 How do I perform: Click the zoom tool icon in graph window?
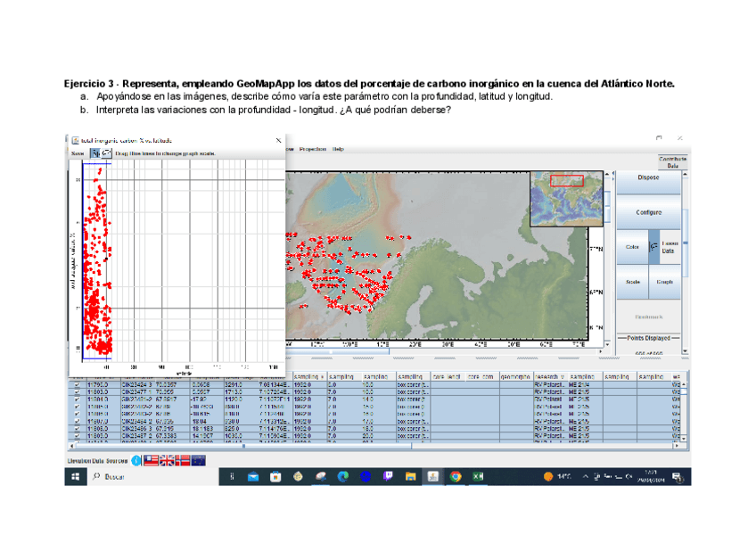pos(95,153)
